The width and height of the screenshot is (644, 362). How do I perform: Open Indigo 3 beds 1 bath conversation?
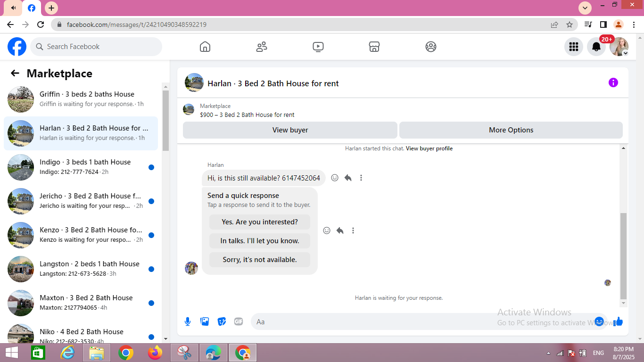[x=81, y=167]
